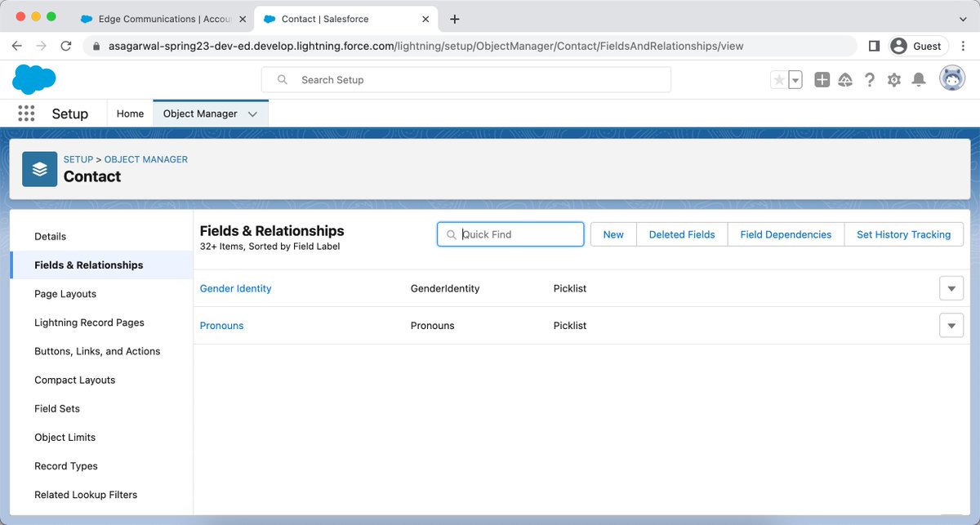Click the GenderIdentity API name cell
The width and height of the screenshot is (980, 525).
click(445, 288)
